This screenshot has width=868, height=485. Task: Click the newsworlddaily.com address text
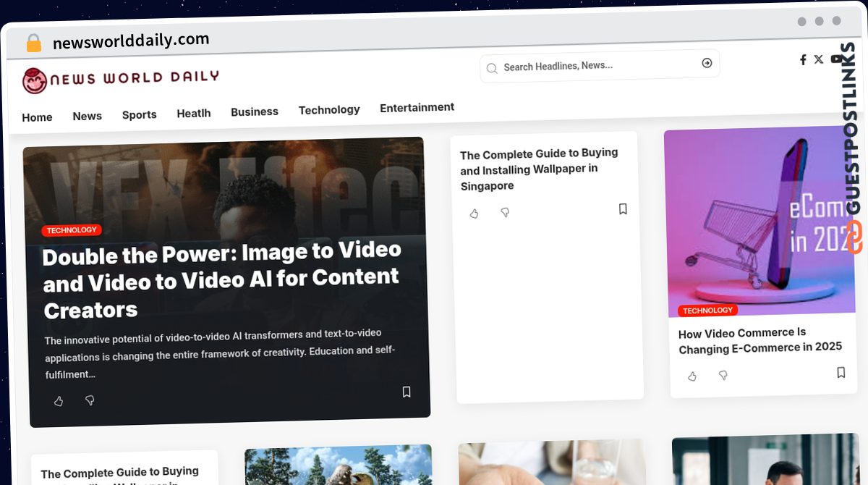[131, 41]
